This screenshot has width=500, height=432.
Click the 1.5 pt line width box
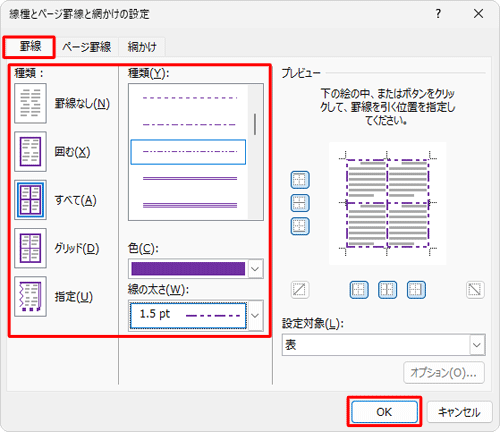tap(188, 316)
